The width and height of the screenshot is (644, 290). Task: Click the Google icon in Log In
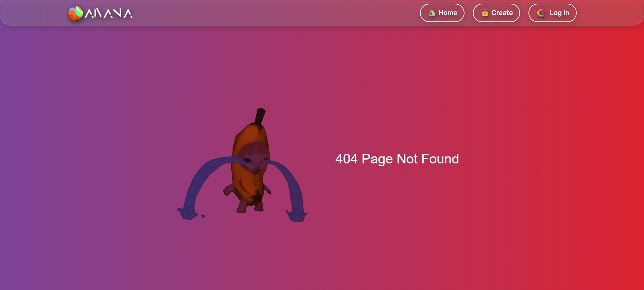coord(541,13)
